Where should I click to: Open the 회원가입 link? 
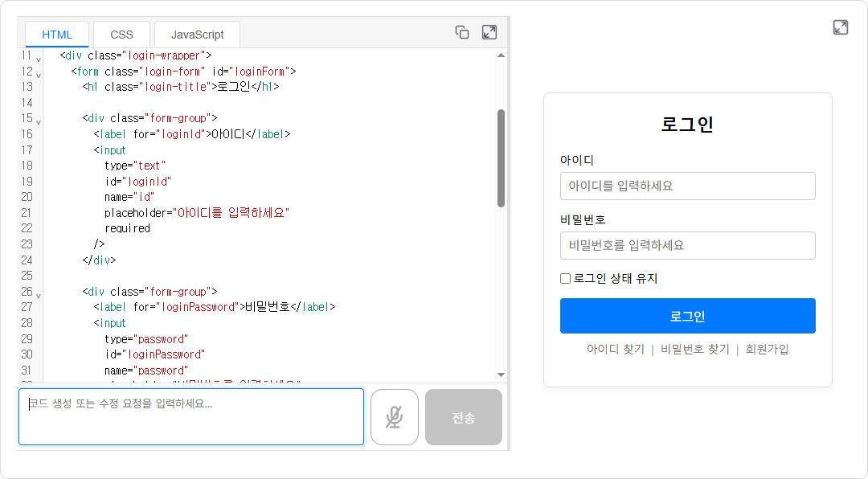[x=767, y=350]
